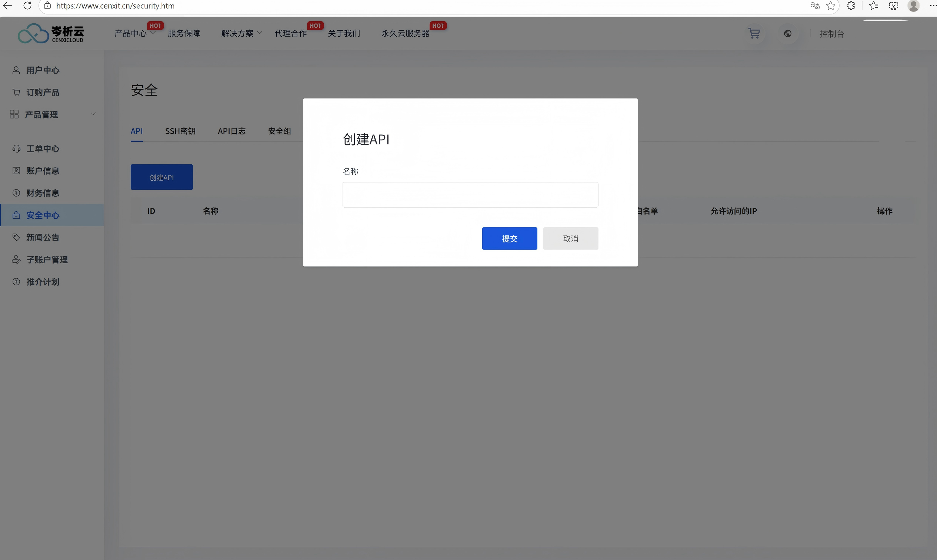
Task: Open the 控制台 console link
Action: [x=831, y=34]
